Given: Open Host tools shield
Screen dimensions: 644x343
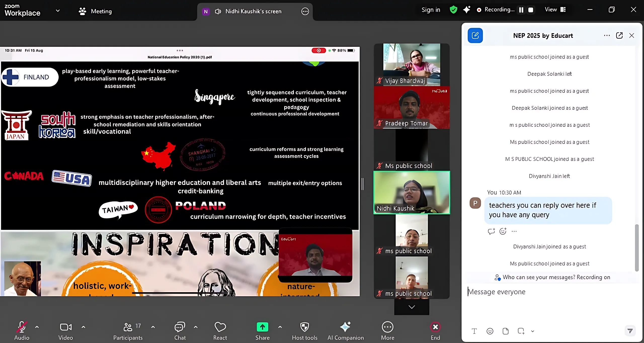Looking at the screenshot, I should (x=305, y=331).
